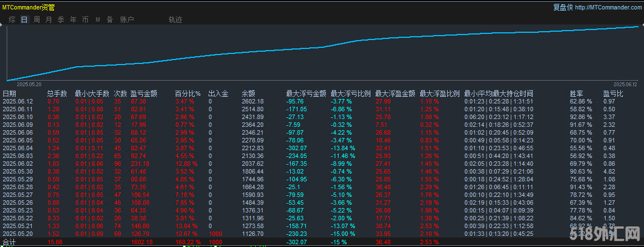Sort by the 余额 column header
Screen dimensions: 644x247
[249, 93]
